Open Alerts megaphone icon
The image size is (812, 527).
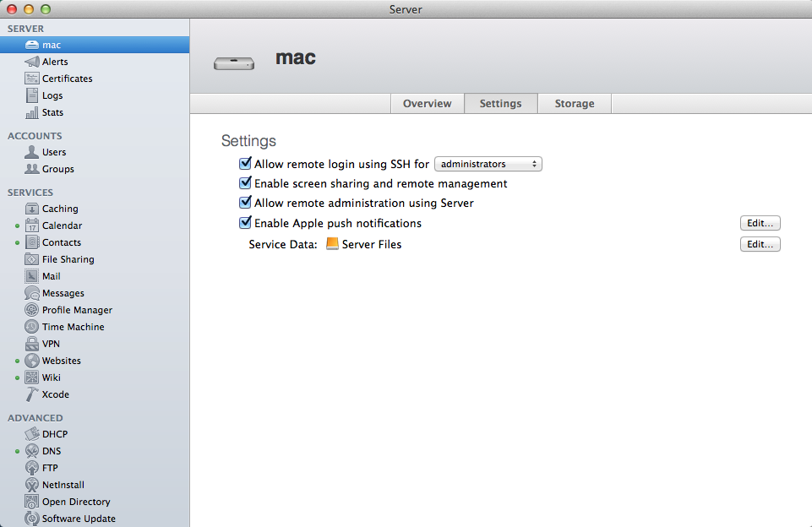coord(32,62)
